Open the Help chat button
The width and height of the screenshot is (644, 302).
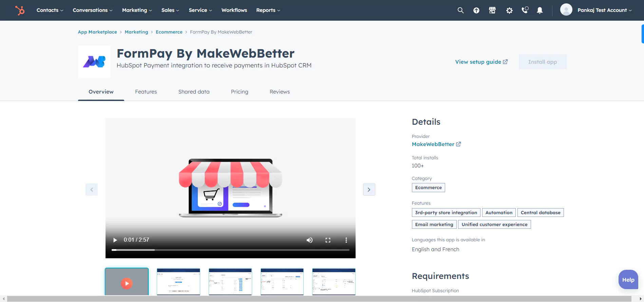tap(628, 280)
